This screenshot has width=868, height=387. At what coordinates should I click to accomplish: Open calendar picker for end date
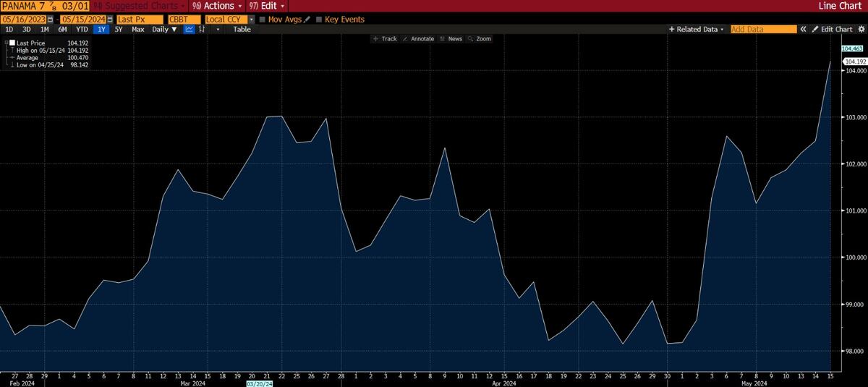pos(111,20)
